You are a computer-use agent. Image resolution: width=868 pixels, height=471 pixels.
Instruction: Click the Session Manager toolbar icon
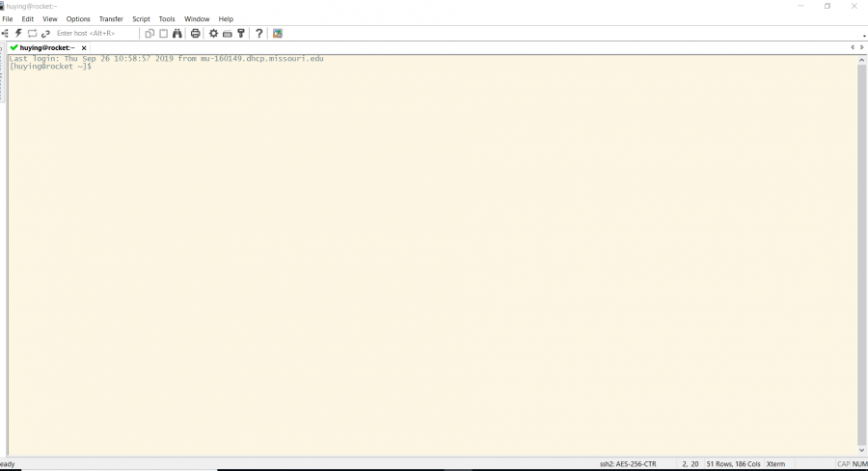coord(5,34)
